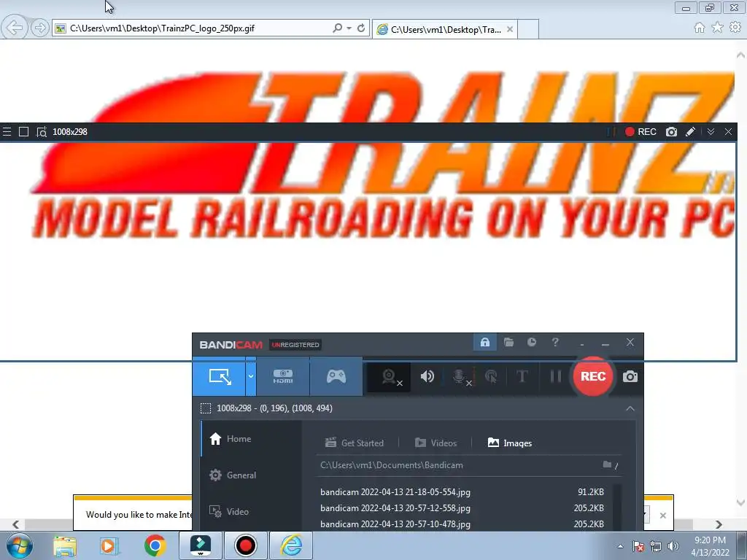
Task: Click rectangle select icon on capture bar
Action: tap(23, 132)
